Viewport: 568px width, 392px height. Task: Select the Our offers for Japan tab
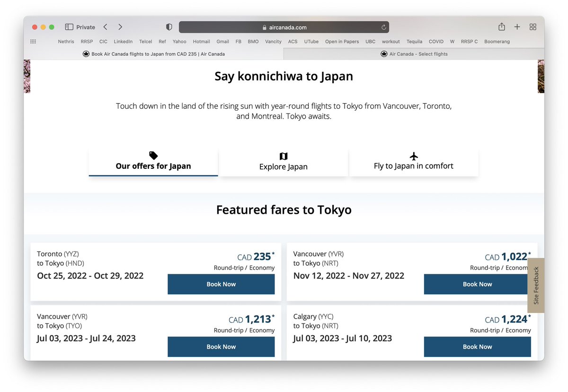[153, 162]
